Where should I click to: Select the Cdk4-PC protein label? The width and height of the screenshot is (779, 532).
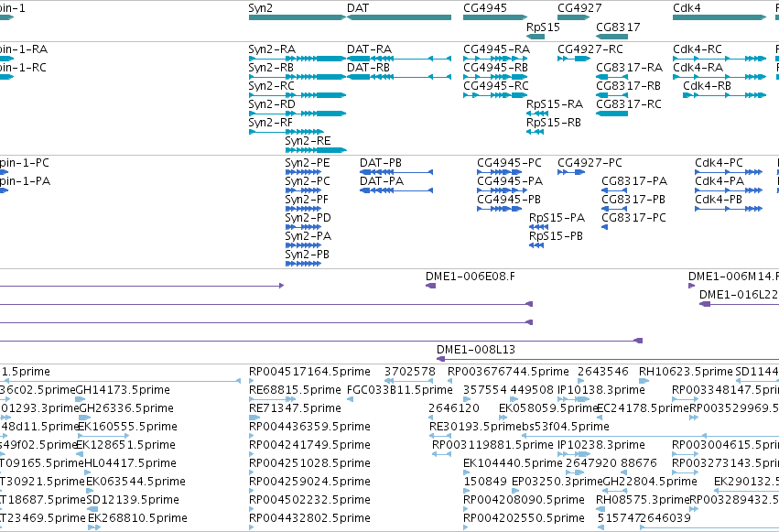tap(719, 163)
